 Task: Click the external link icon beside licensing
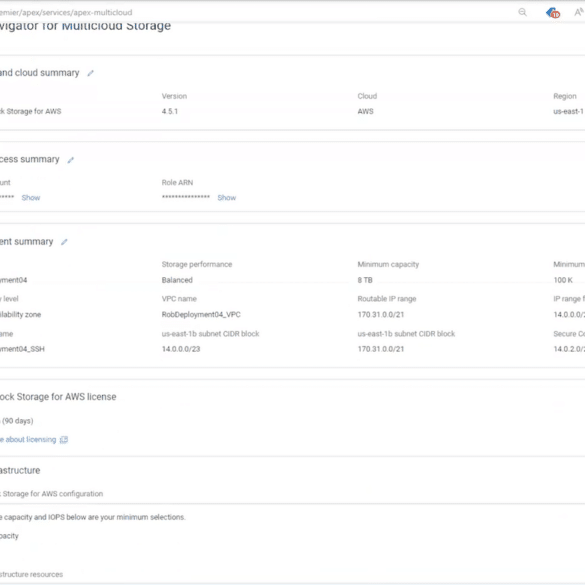click(64, 440)
